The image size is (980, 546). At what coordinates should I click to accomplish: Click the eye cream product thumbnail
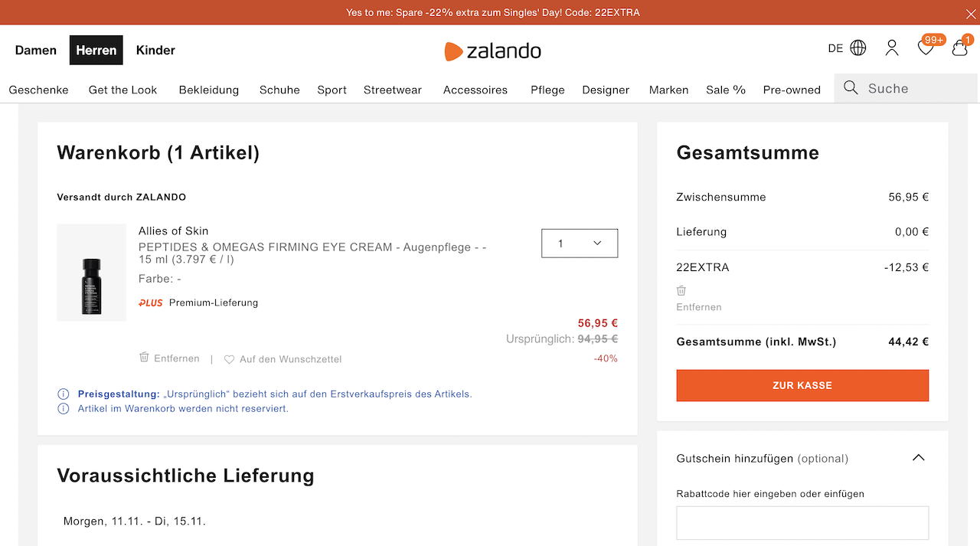(x=92, y=273)
